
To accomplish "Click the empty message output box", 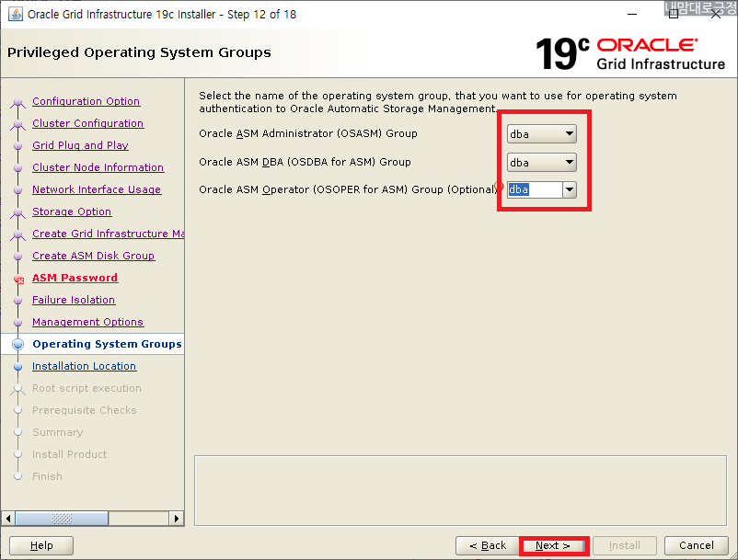I will (x=460, y=490).
